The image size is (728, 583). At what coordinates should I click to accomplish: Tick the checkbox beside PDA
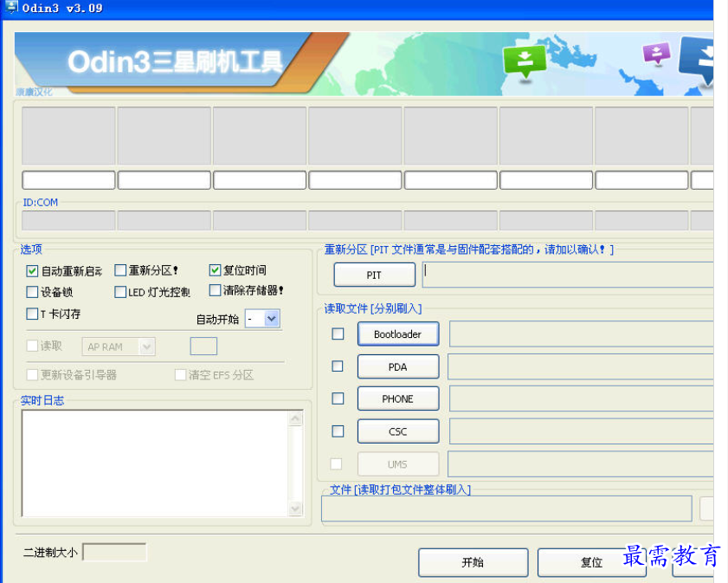click(x=338, y=366)
